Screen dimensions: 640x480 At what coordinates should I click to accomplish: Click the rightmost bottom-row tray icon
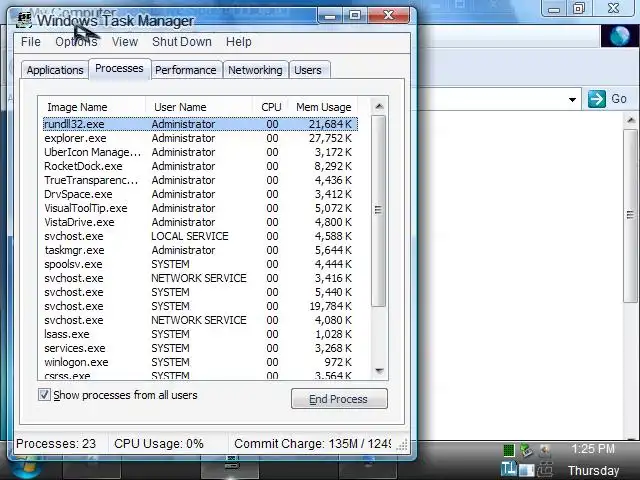click(x=545, y=469)
